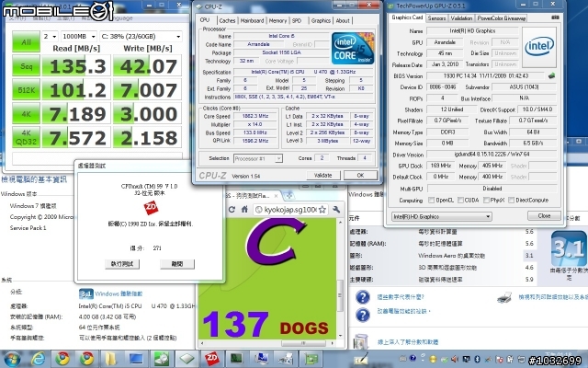Toggle the PhysX checkbox in GPU-Z

click(486, 200)
